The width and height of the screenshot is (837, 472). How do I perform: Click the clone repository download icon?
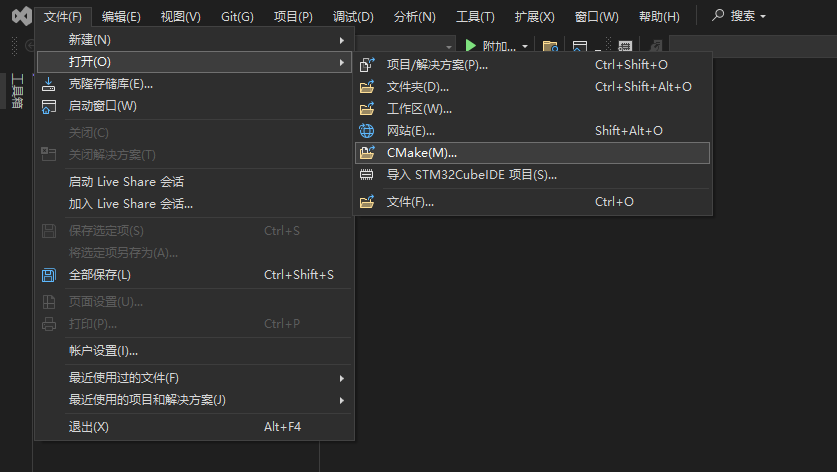49,84
